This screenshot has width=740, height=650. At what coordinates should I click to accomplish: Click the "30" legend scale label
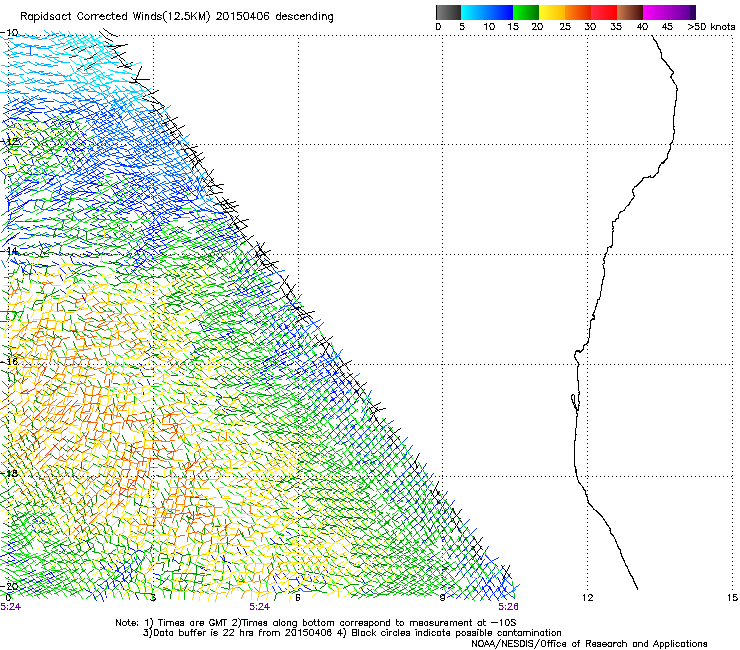(x=590, y=27)
